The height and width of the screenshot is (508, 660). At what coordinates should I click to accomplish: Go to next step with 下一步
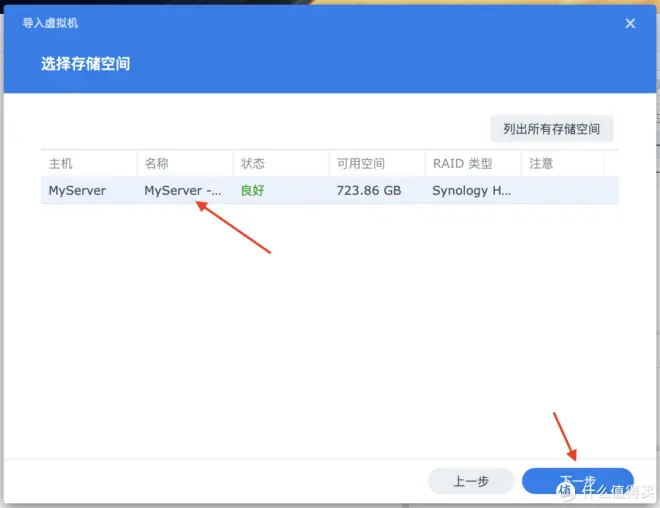577,481
